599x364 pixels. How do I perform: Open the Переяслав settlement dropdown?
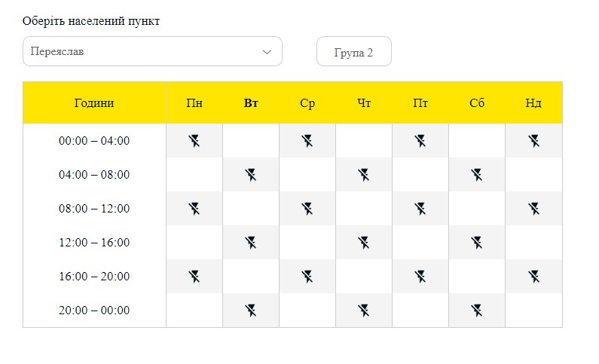coord(143,52)
